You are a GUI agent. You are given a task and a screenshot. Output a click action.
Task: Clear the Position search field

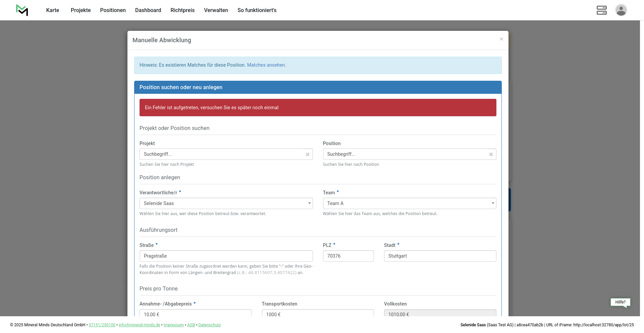(x=491, y=154)
